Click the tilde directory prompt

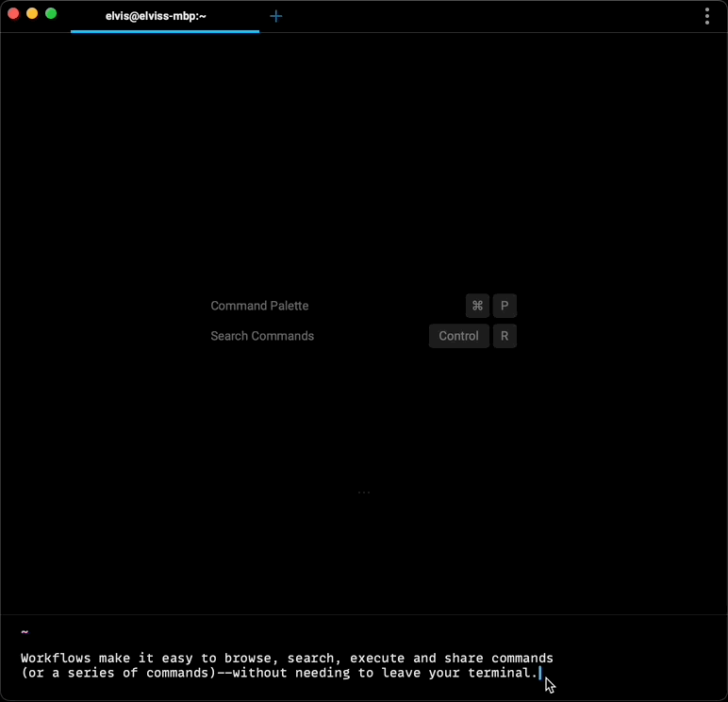tap(25, 632)
